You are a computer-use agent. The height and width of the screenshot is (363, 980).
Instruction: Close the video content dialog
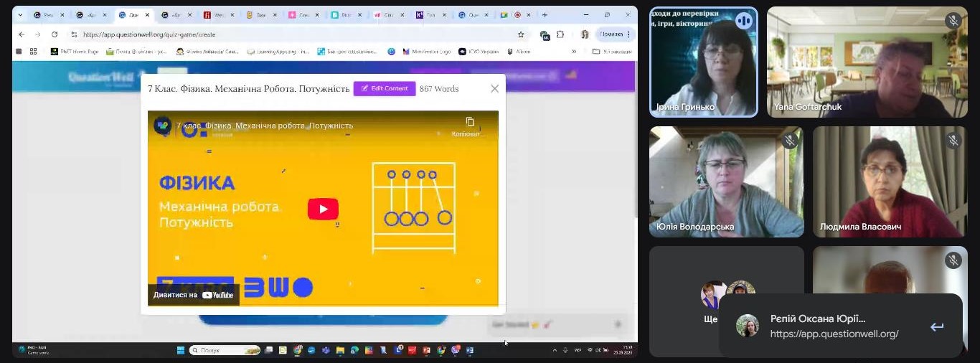point(494,89)
